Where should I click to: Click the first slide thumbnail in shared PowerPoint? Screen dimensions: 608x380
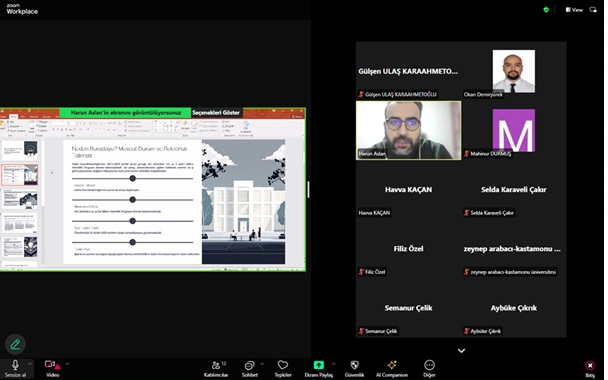point(19,150)
